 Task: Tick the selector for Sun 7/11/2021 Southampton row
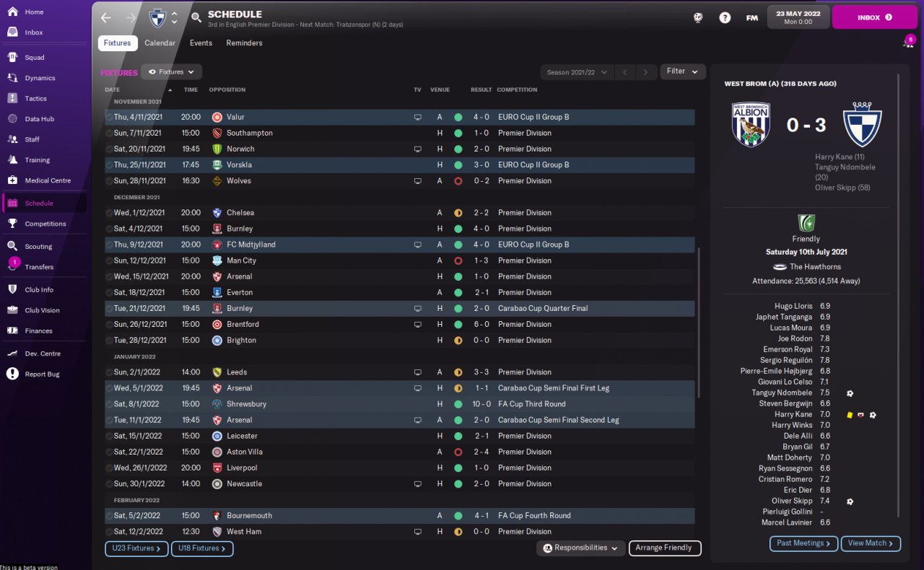coord(109,133)
